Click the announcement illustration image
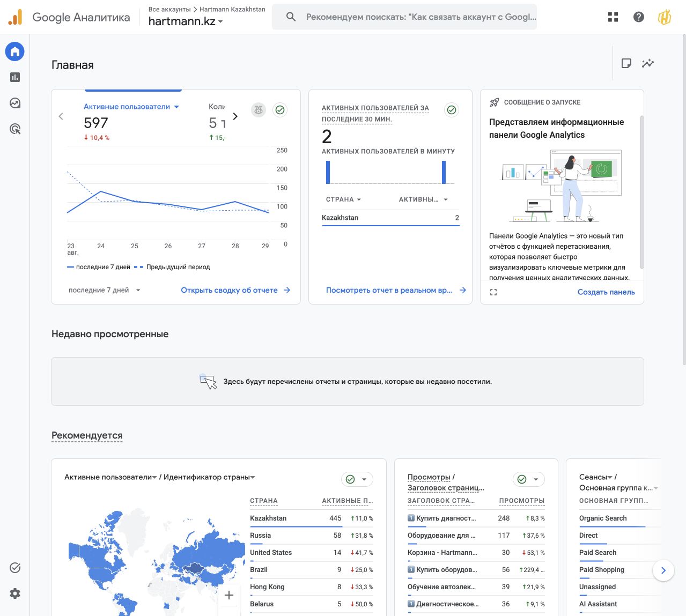 (560, 186)
